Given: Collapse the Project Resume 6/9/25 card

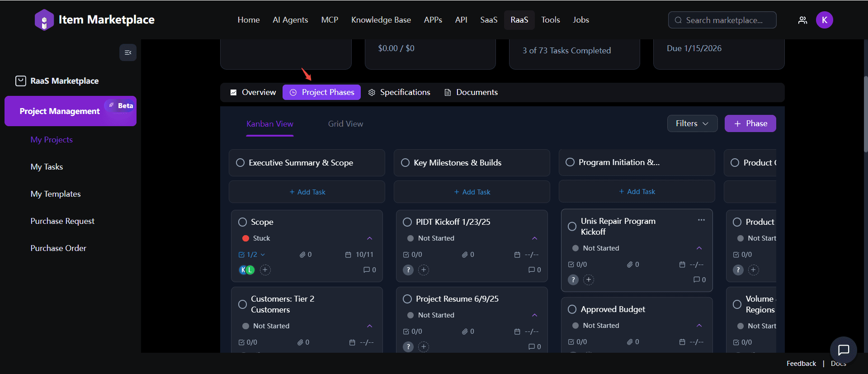Looking at the screenshot, I should [534, 315].
